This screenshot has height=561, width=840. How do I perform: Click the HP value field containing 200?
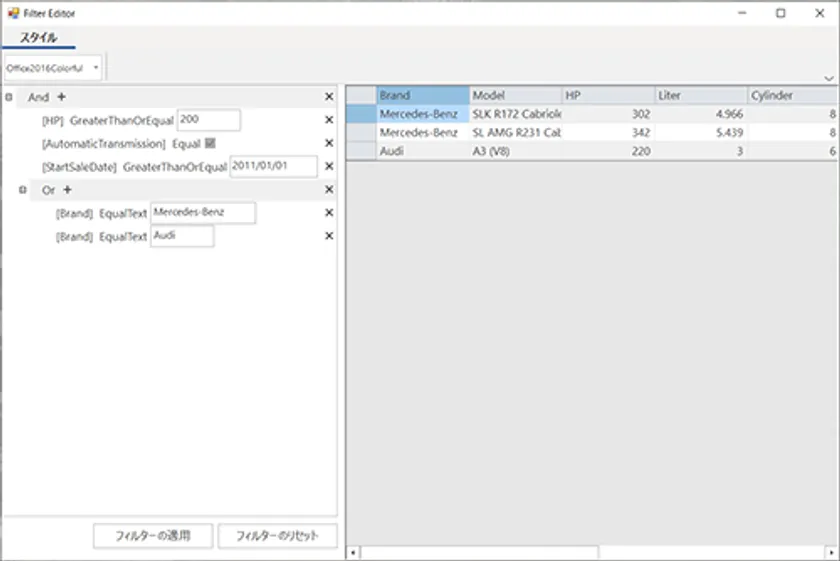click(x=208, y=120)
